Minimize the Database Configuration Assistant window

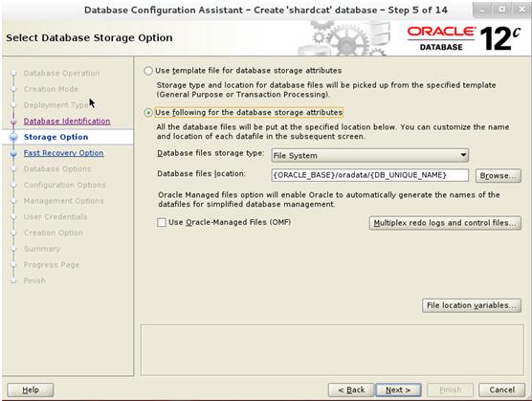482,10
